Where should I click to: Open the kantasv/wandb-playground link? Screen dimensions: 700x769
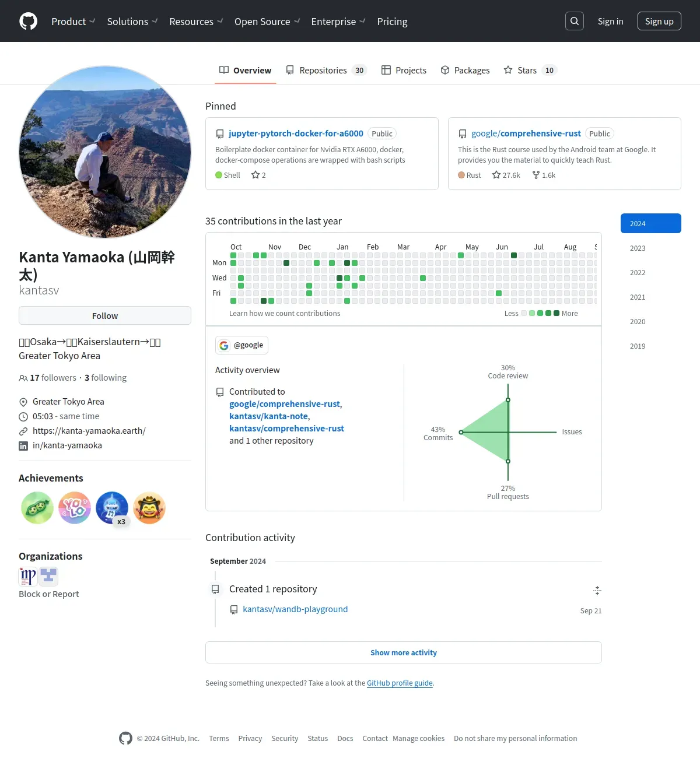[x=295, y=609]
